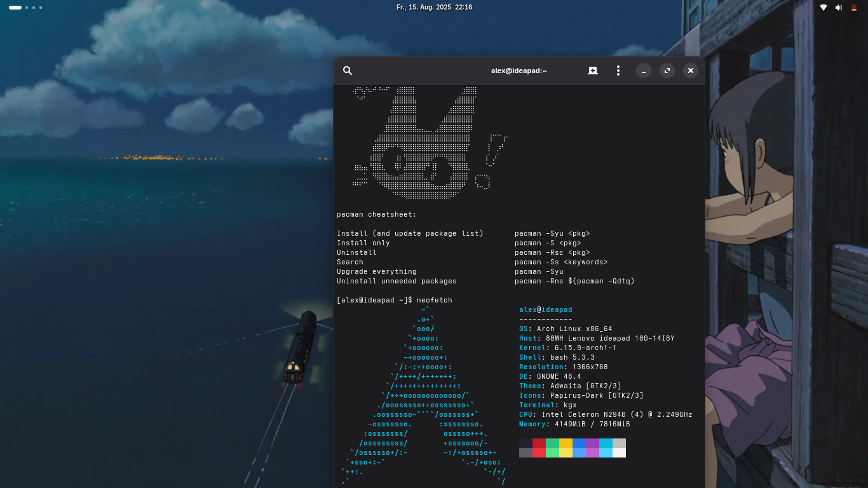Maximize the alex@ideapad terminal window
Screen dimensions: 868x488
tap(667, 71)
